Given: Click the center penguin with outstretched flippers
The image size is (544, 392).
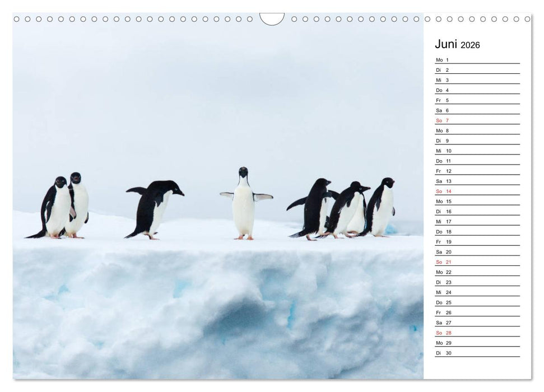Looking at the screenshot, I should point(244,204).
